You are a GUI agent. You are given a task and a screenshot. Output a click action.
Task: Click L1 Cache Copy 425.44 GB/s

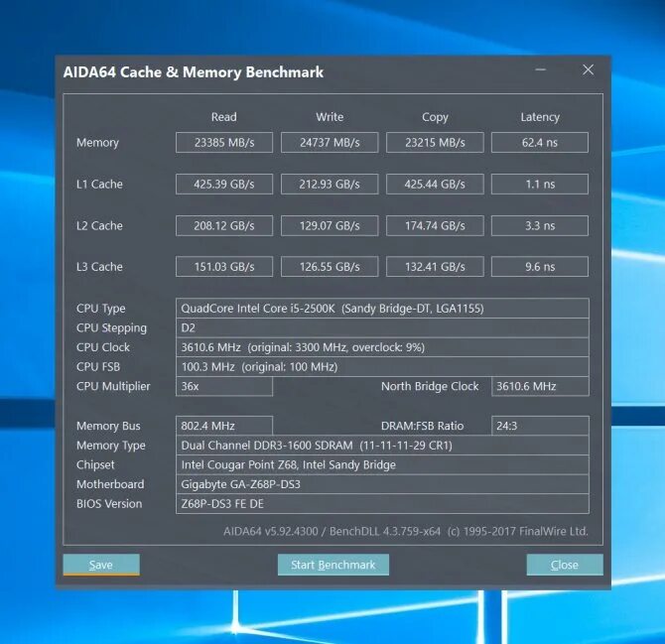click(x=435, y=184)
